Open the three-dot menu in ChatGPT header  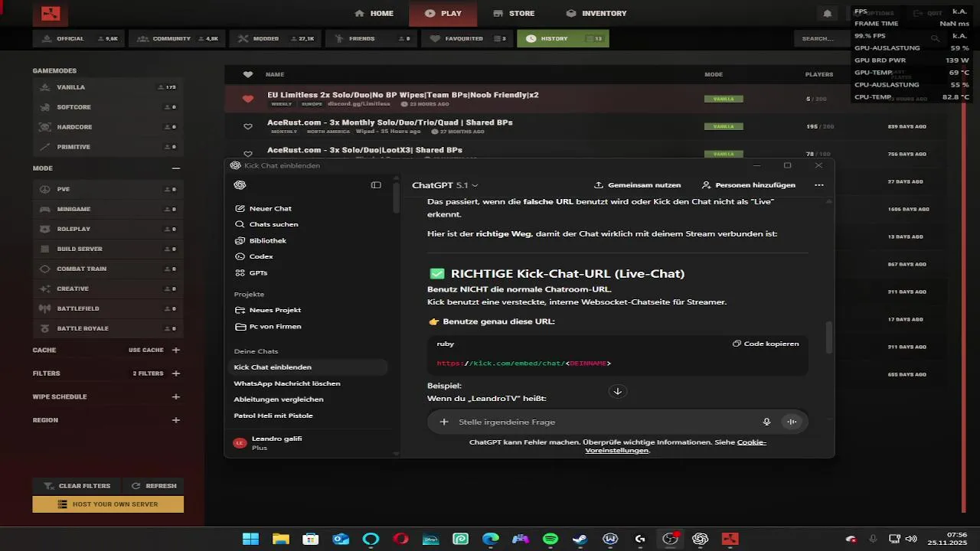[819, 185]
